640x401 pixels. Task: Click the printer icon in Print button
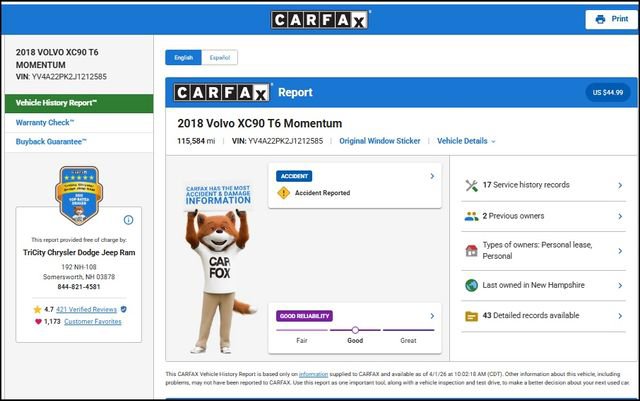click(600, 19)
